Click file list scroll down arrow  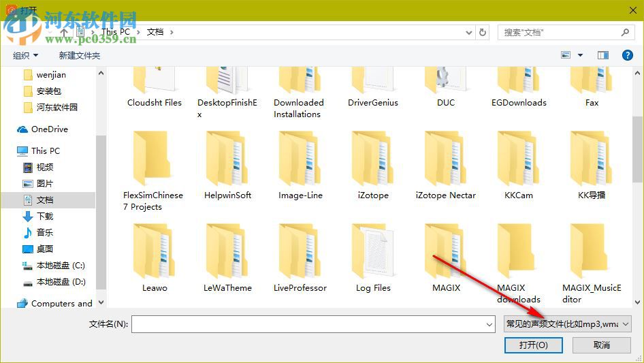(x=637, y=302)
